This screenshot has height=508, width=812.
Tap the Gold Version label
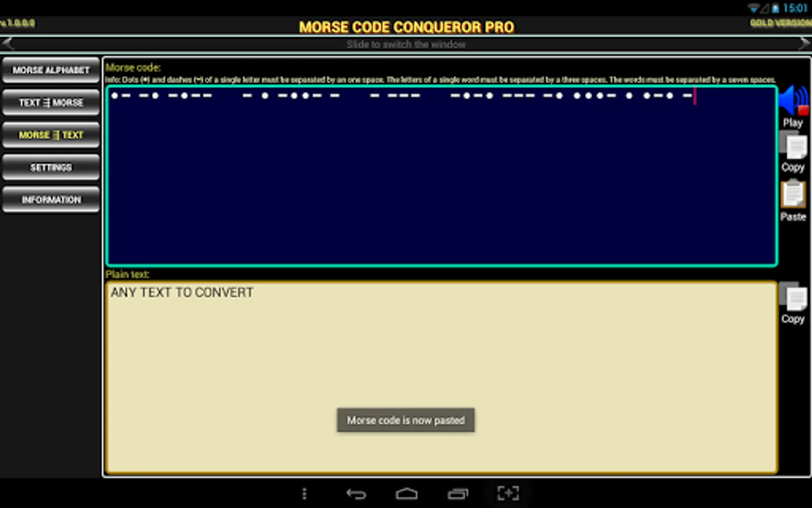pyautogui.click(x=780, y=23)
